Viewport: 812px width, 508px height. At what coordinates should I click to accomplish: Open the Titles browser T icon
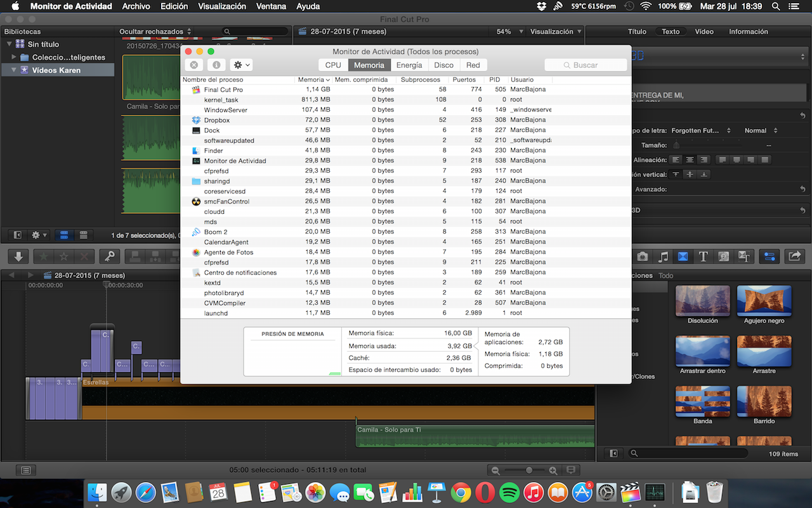703,257
